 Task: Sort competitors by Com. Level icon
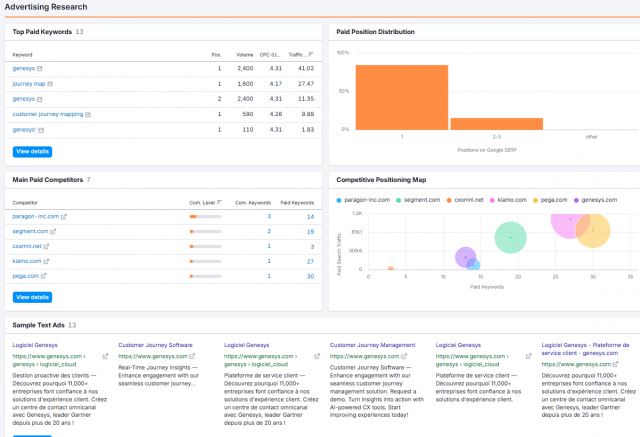click(x=219, y=202)
